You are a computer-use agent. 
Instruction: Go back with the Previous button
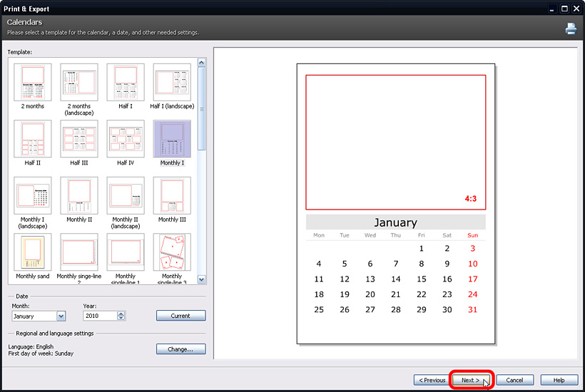click(x=432, y=380)
